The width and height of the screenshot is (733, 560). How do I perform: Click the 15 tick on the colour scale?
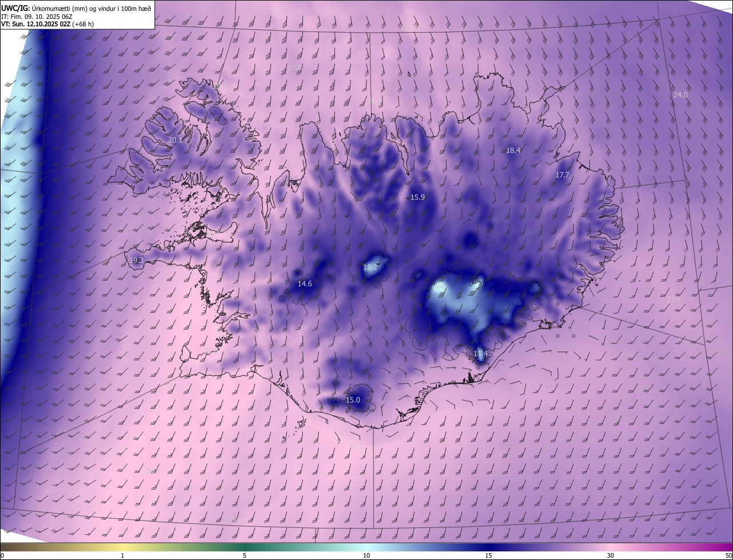[488, 555]
